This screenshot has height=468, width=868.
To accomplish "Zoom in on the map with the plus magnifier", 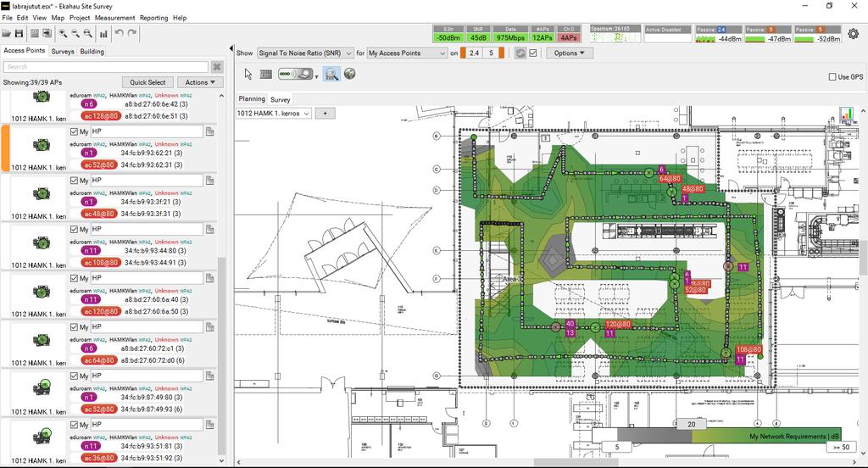I will tap(63, 34).
